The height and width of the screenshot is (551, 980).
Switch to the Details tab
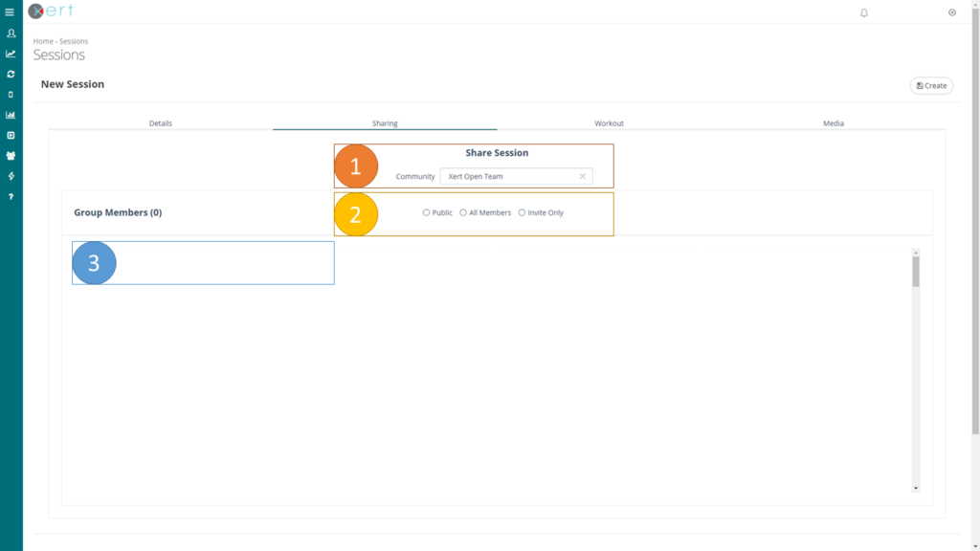point(161,123)
